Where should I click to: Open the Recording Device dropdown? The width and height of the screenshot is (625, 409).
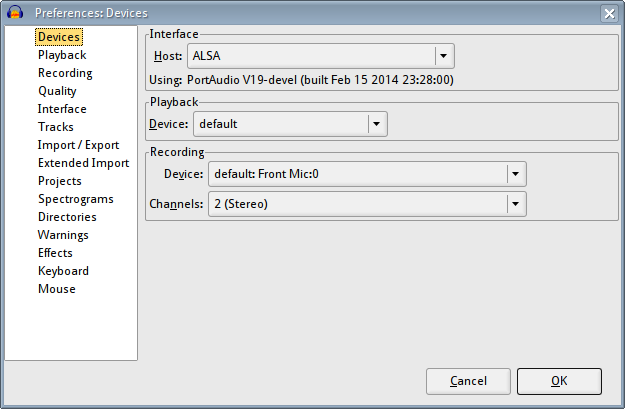515,174
